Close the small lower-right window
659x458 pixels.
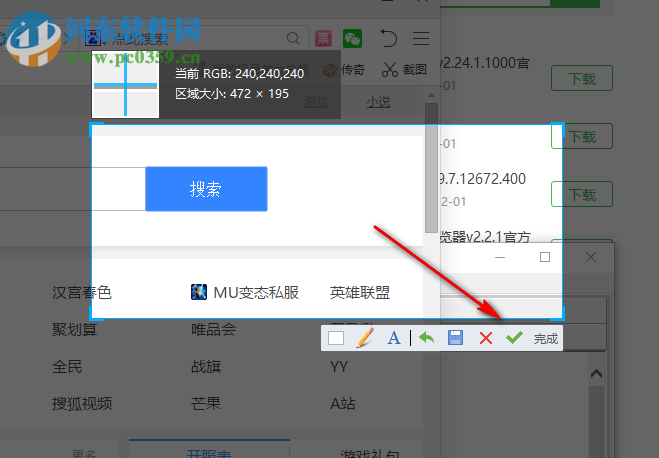coord(591,257)
